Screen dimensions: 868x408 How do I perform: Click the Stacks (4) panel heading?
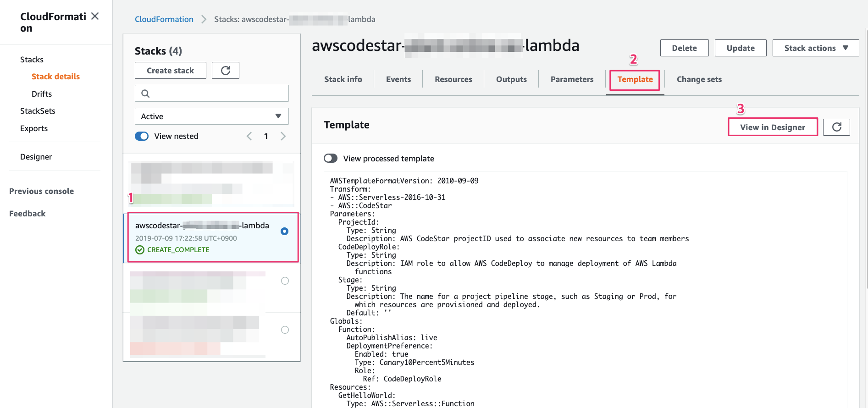click(158, 51)
